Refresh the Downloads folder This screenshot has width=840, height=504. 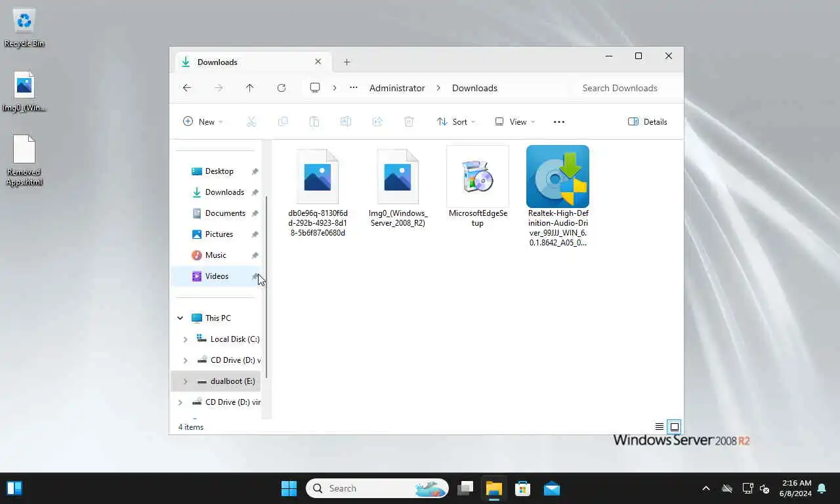282,88
